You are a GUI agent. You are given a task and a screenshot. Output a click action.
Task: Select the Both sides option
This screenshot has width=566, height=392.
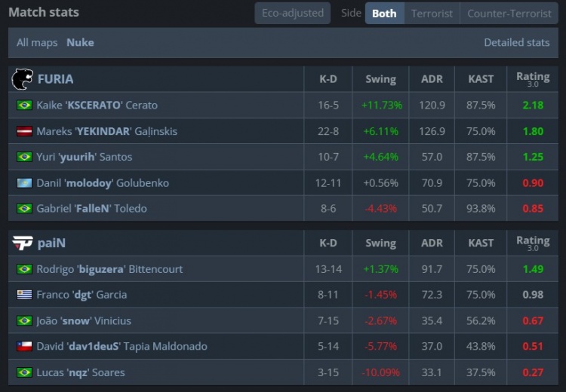point(384,13)
